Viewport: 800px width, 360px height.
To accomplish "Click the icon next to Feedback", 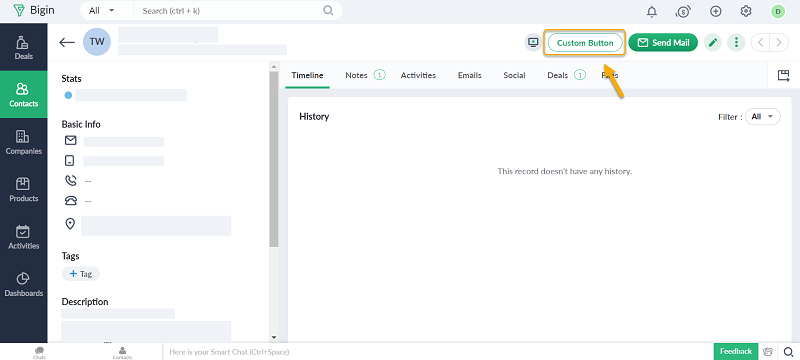I will [768, 351].
